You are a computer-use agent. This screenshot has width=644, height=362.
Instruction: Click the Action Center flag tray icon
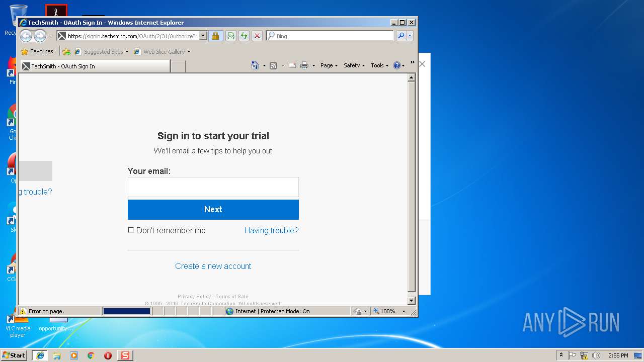point(572,355)
